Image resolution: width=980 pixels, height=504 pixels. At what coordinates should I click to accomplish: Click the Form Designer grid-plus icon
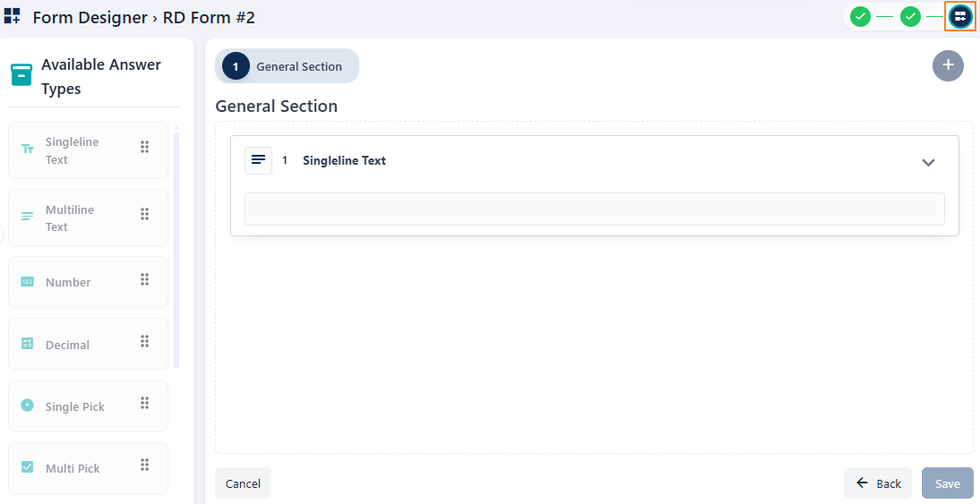click(x=13, y=16)
